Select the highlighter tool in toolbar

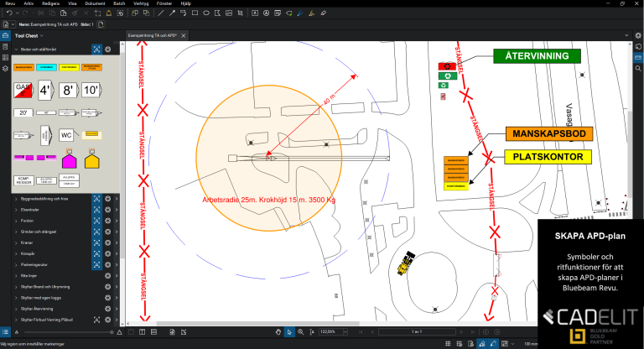pyautogui.click(x=312, y=13)
